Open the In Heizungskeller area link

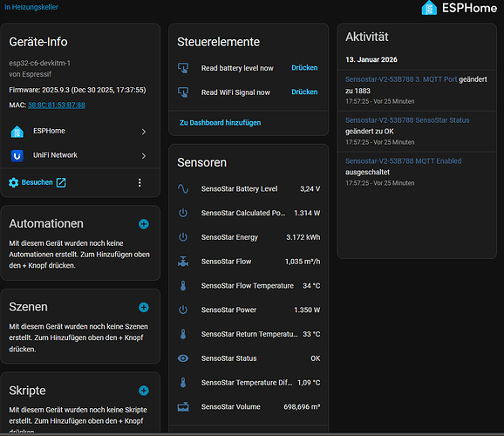coord(31,7)
